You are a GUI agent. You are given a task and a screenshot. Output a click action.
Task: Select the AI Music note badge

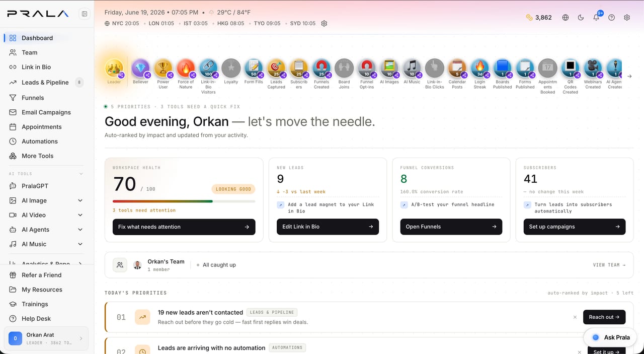[x=412, y=68]
